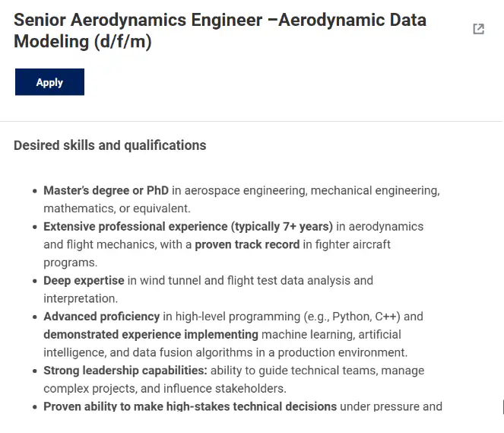Click the Apply button
This screenshot has width=504, height=433.
tap(49, 81)
